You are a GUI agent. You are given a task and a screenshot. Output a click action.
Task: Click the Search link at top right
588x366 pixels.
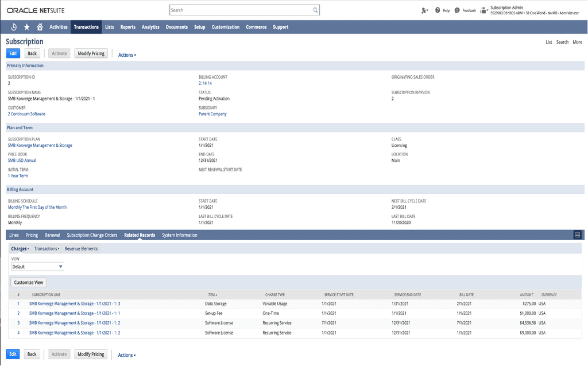click(562, 42)
